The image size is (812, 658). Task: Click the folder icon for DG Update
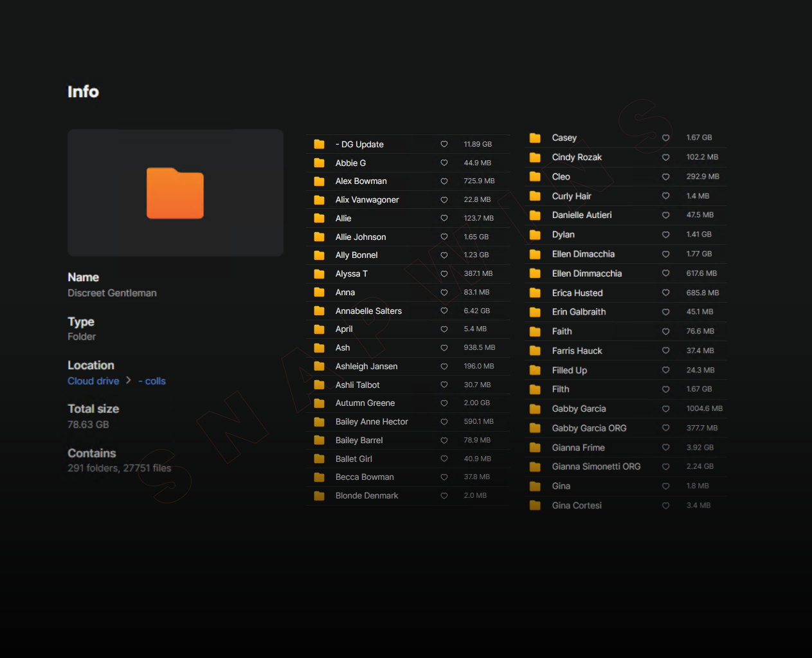pyautogui.click(x=319, y=145)
